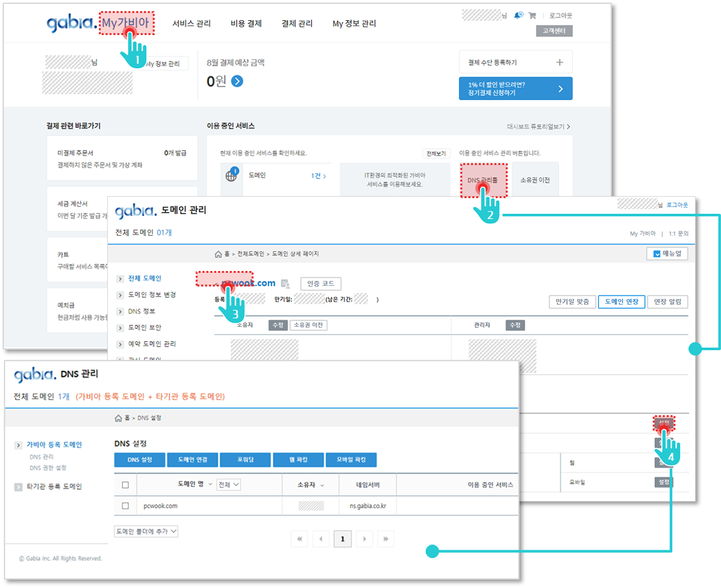
Task: Open the 비용 결제 menu
Action: 246,23
